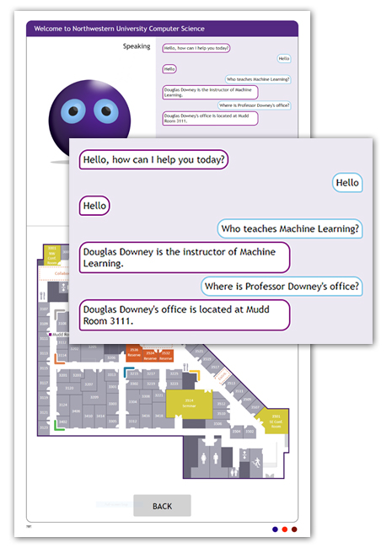Viewport: 392px width, 548px height.
Task: Click the purple robot avatar face
Action: point(89,119)
